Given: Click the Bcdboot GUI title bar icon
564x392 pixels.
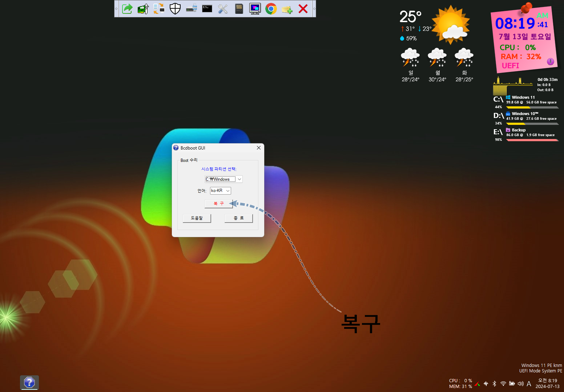Looking at the screenshot, I should click(x=176, y=148).
